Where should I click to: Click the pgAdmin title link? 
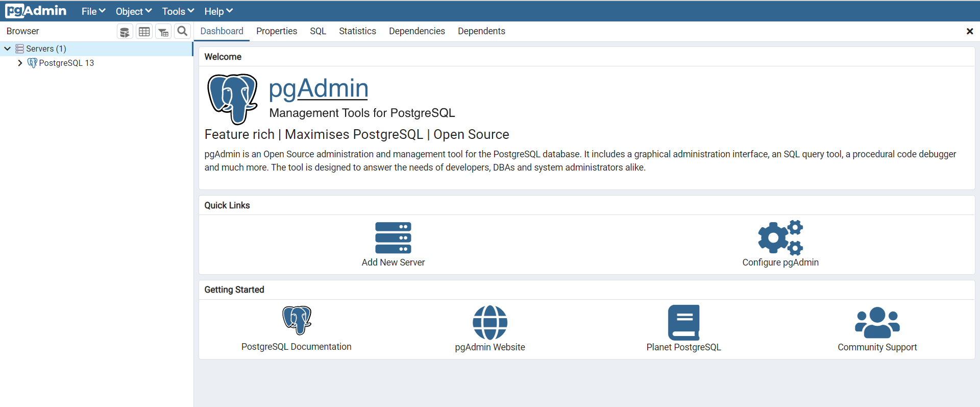[318, 88]
